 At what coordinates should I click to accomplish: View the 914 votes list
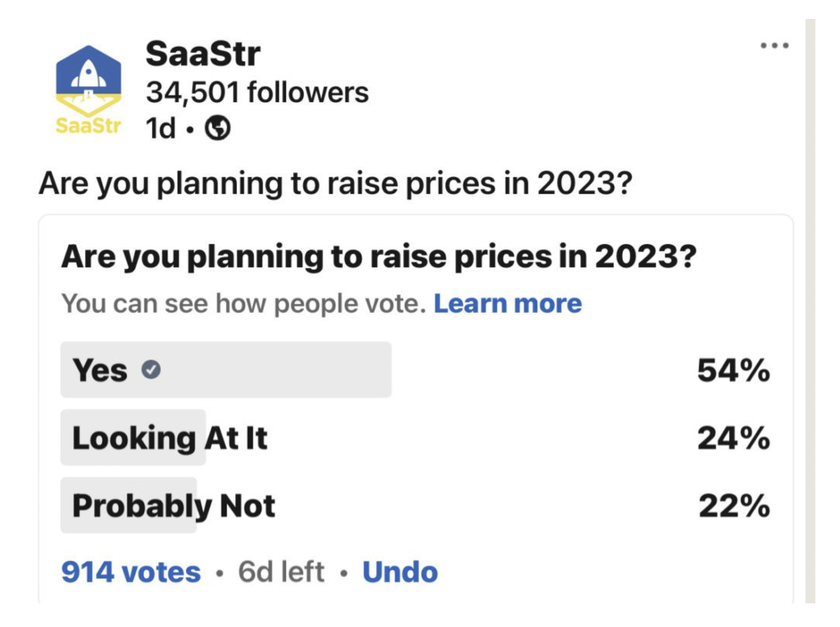click(131, 572)
